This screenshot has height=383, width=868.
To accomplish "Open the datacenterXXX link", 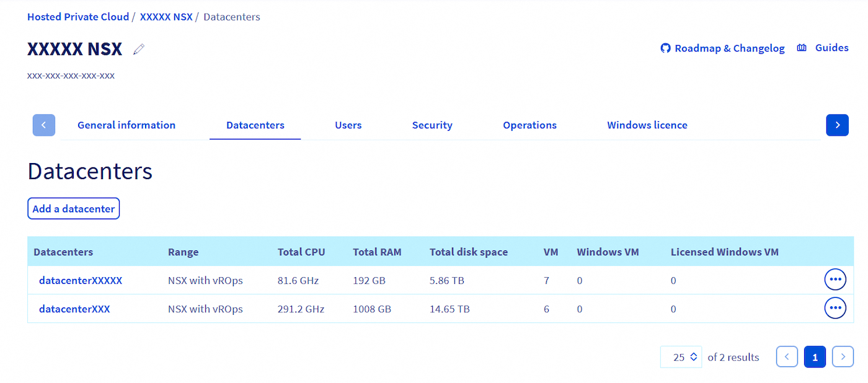I will pyautogui.click(x=74, y=309).
